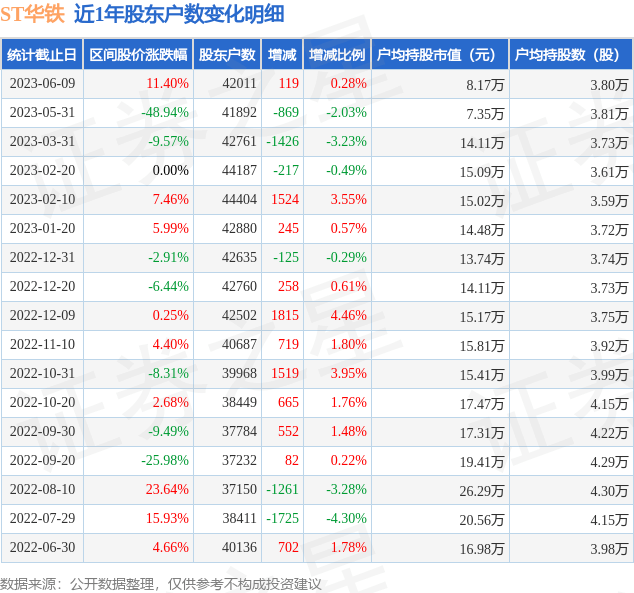Click the 区间股价涨跌幅 column header
Viewport: 634px width, 593px height.
[x=135, y=55]
